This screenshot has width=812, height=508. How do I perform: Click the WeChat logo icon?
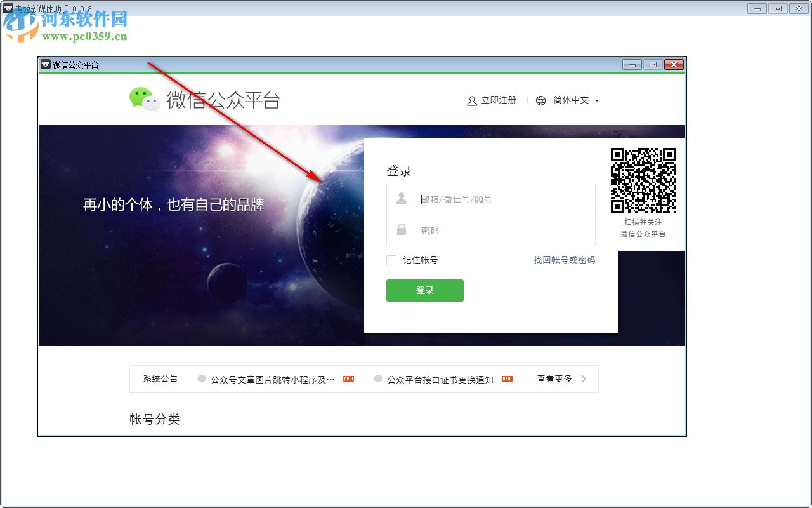pos(145,100)
